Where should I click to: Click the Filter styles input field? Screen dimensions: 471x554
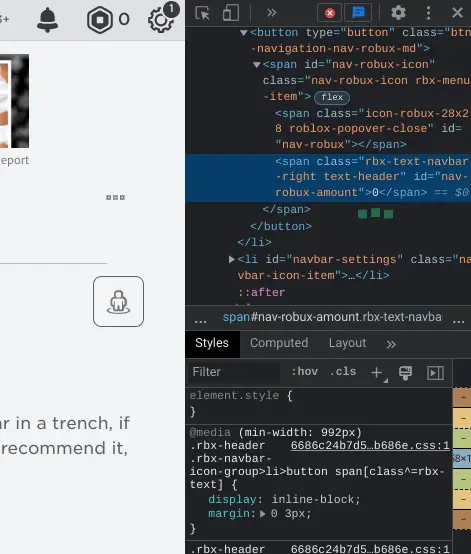(x=234, y=372)
